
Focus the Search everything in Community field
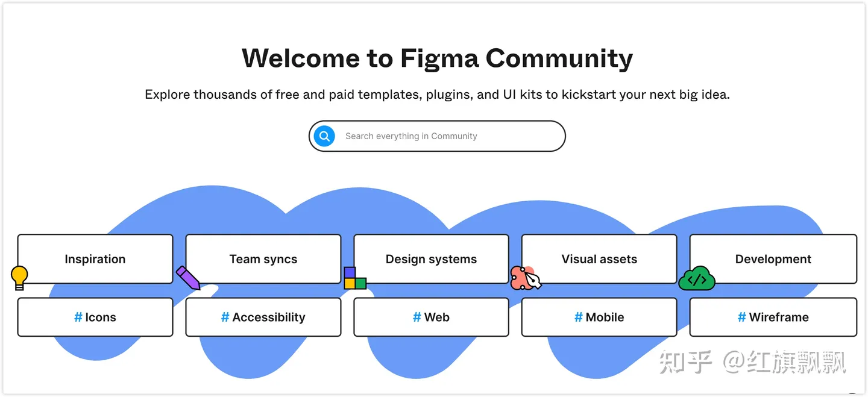tap(437, 136)
